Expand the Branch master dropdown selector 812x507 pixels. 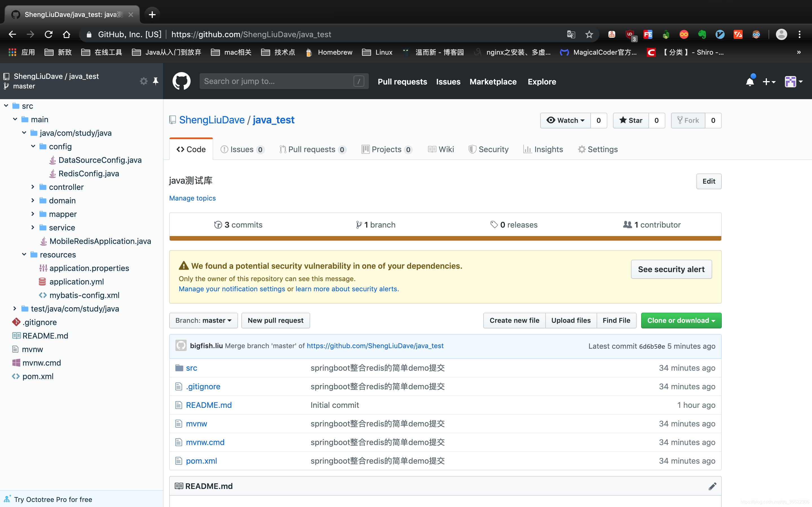click(203, 320)
